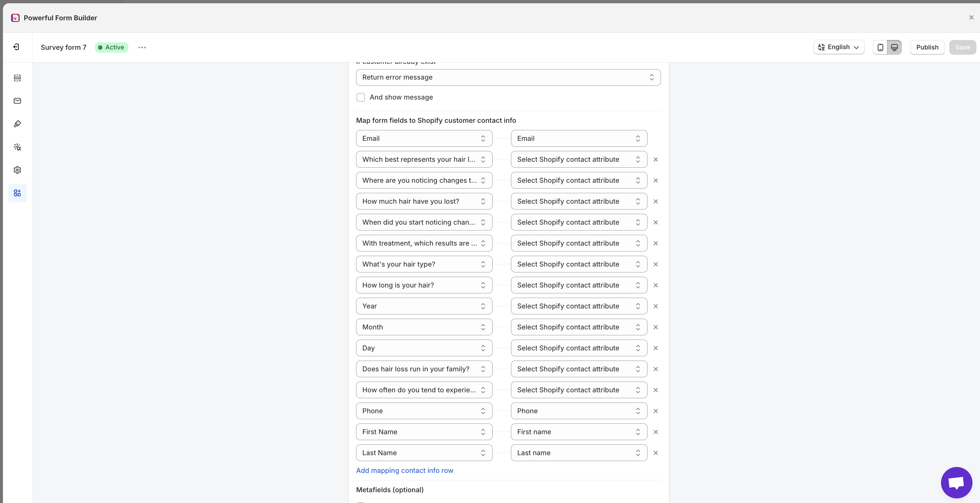Enable the And show message checkbox
Viewport: 980px width, 503px height.
tap(361, 97)
